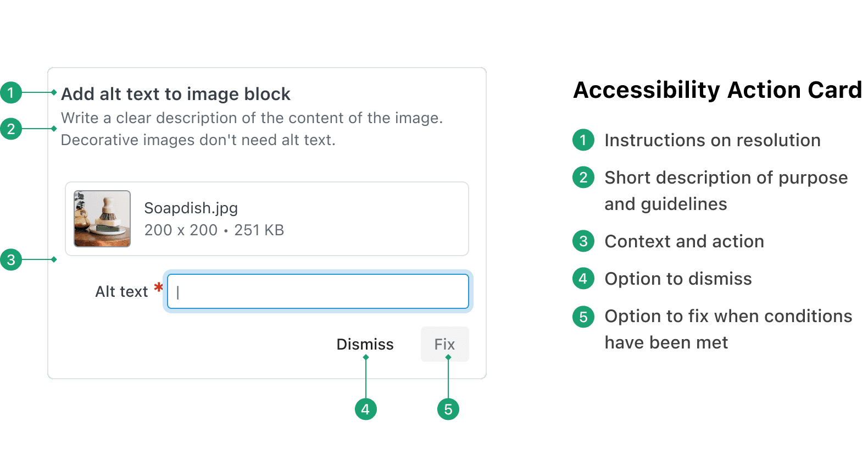Click the '200 x 200 • 251 KB' file info
Viewport: 868px width, 465px height.
(x=214, y=230)
